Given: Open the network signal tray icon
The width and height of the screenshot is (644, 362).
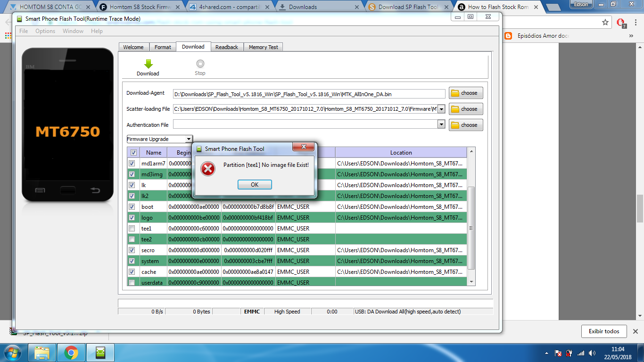Looking at the screenshot, I should click(x=581, y=353).
